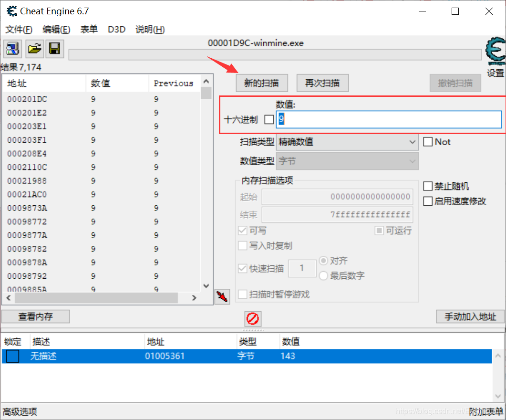Click the 结束 end address field
This screenshot has height=420, width=506.
click(337, 215)
